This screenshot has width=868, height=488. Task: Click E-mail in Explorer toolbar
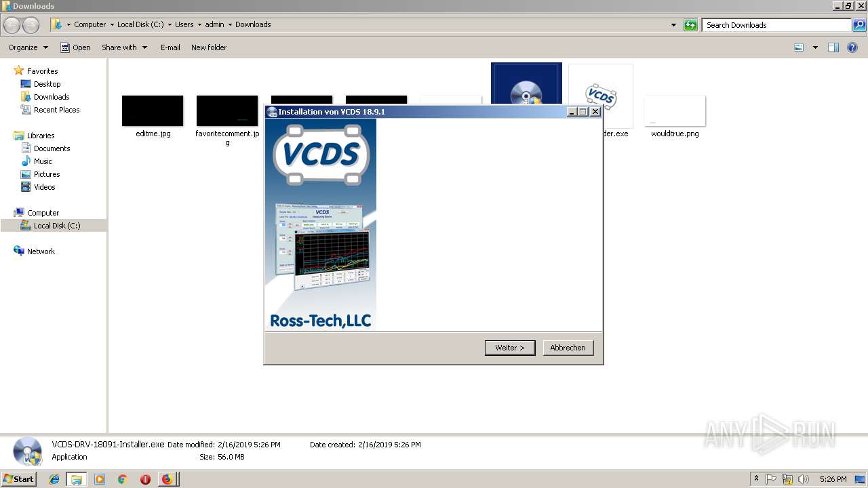point(170,47)
